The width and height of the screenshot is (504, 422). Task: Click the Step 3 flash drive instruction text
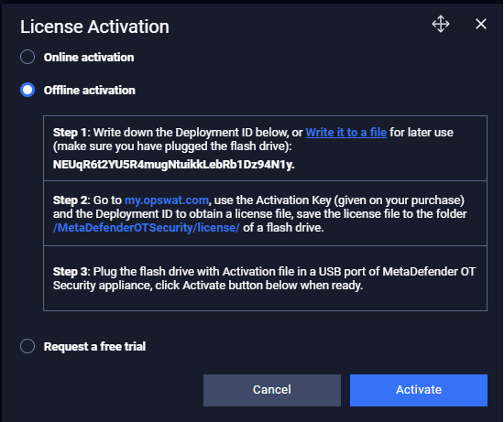pyautogui.click(x=264, y=278)
